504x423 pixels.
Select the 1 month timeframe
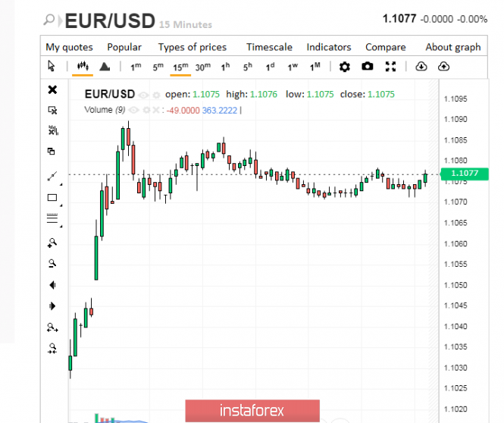pos(315,67)
